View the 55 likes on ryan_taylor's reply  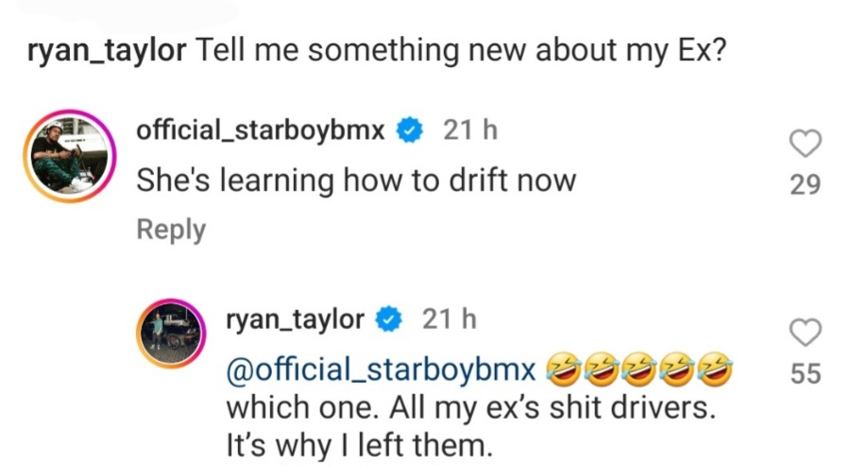(805, 374)
